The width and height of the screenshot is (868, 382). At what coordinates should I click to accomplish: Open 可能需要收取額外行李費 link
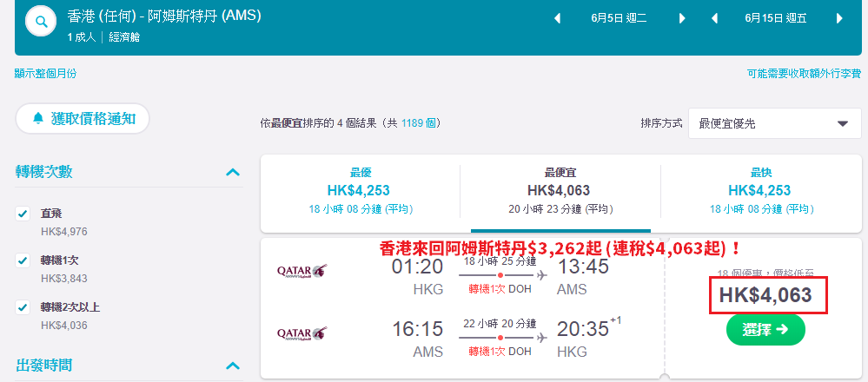[x=804, y=74]
